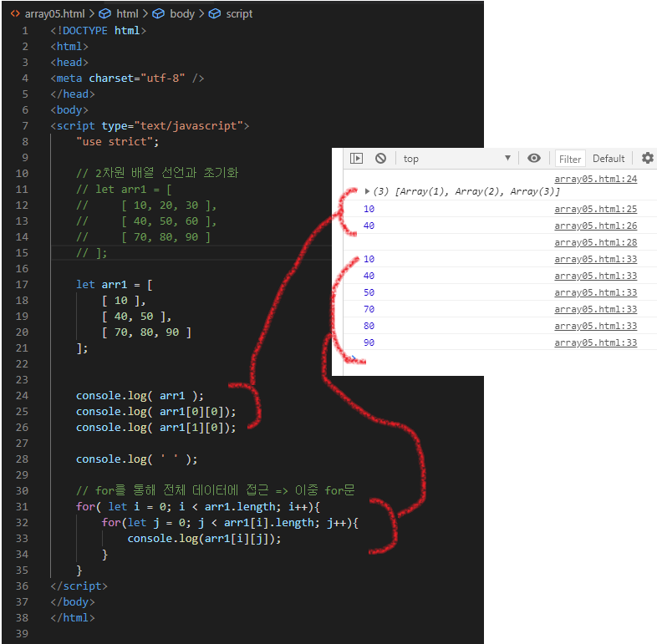
Task: Click the [ 70, 80, 90 ] array row on line 20
Action: [146, 332]
